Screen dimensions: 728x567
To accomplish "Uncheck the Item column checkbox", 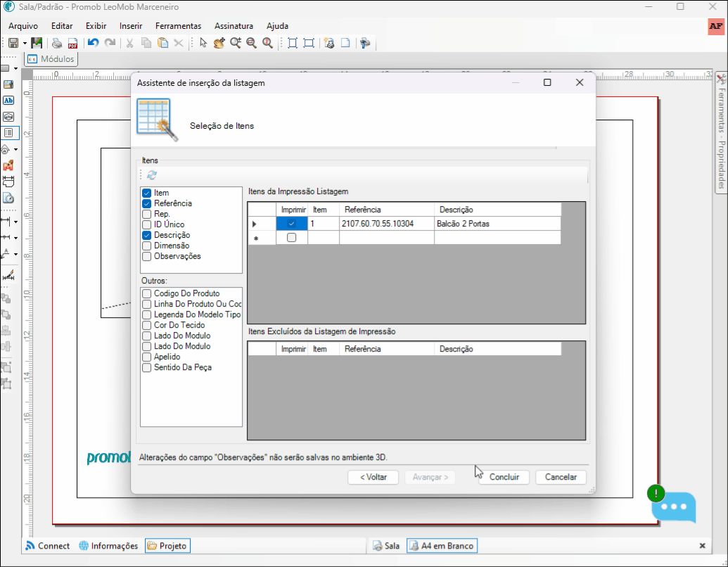I will (147, 193).
